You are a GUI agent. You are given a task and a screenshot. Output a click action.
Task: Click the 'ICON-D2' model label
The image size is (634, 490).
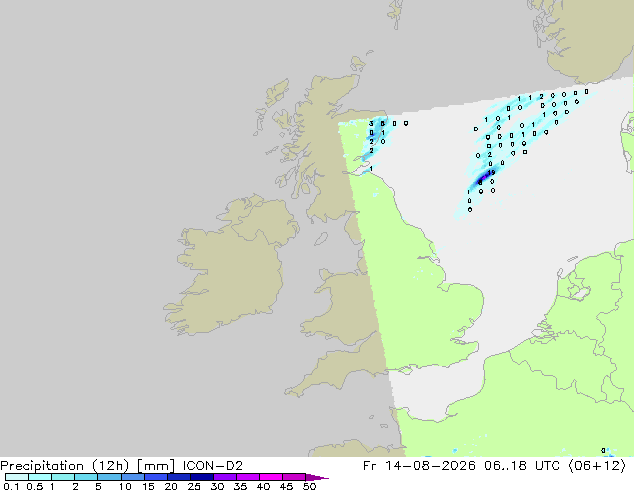(213, 466)
